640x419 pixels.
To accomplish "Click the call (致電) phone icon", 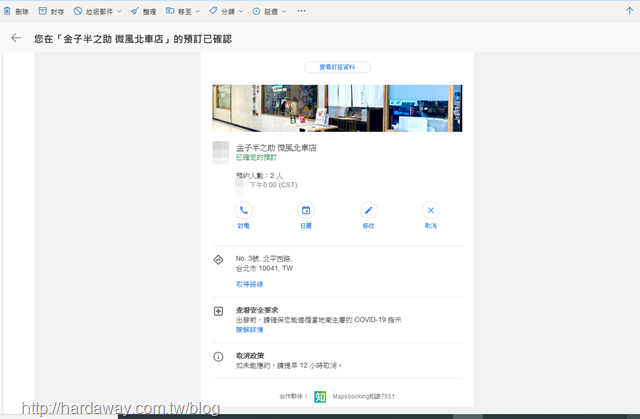I will click(x=244, y=210).
